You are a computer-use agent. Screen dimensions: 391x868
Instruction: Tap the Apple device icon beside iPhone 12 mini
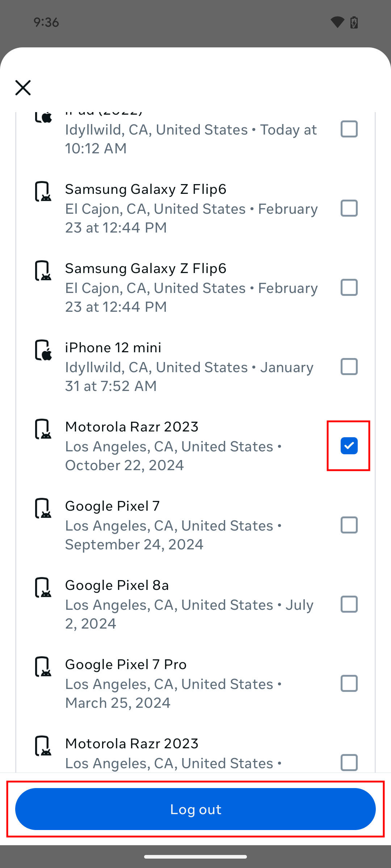pos(43,350)
